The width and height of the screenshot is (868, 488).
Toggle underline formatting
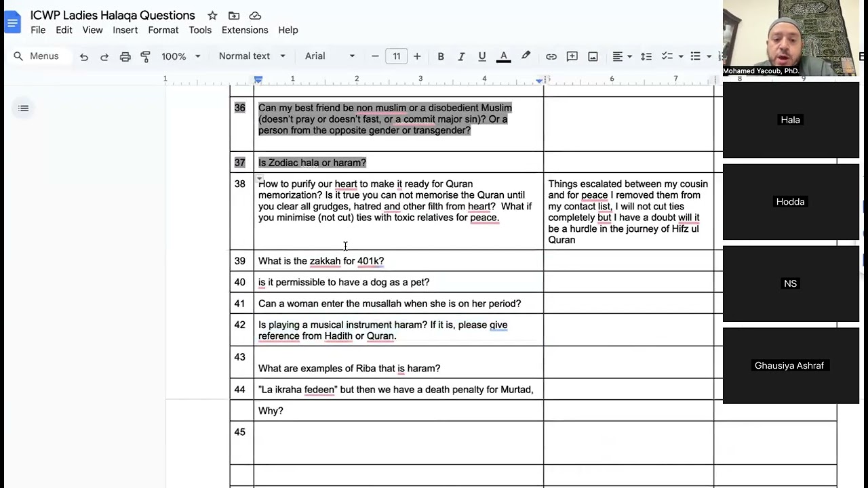coord(482,56)
